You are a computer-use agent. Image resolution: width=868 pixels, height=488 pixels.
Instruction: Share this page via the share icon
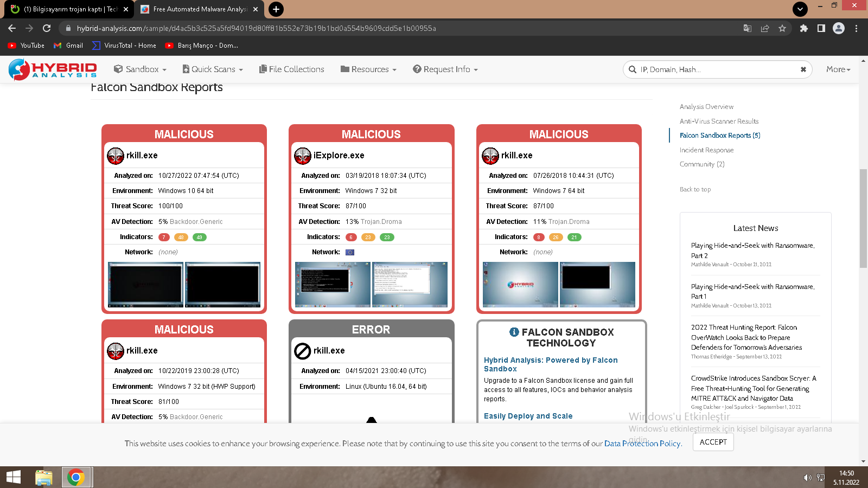click(765, 28)
